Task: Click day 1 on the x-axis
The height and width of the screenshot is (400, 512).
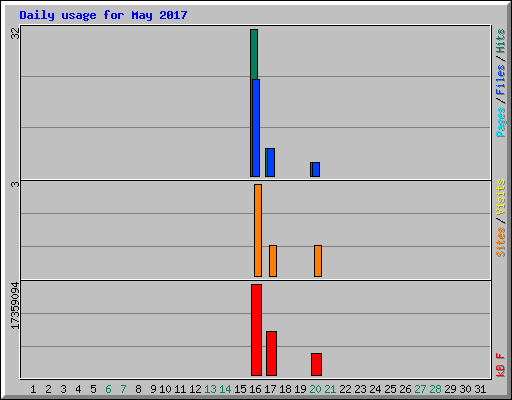Action: point(33,389)
